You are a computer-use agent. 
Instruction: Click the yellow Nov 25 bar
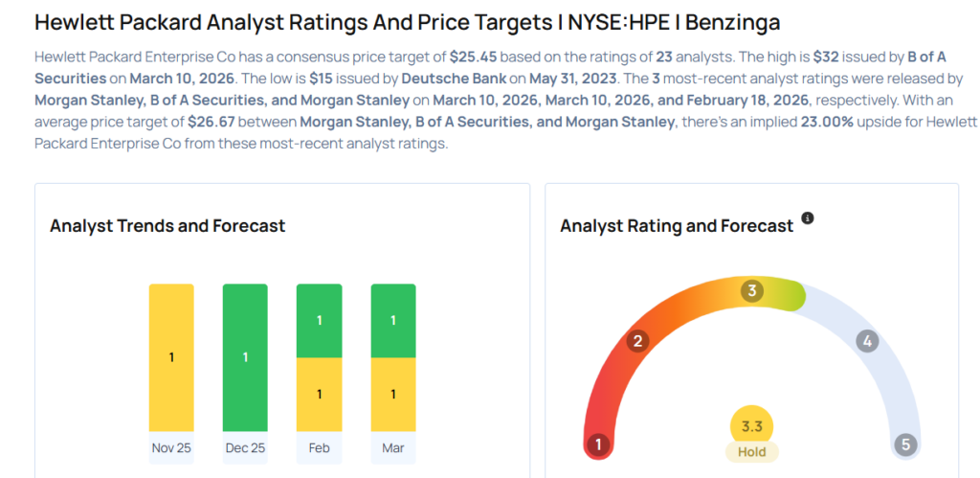coord(171,357)
